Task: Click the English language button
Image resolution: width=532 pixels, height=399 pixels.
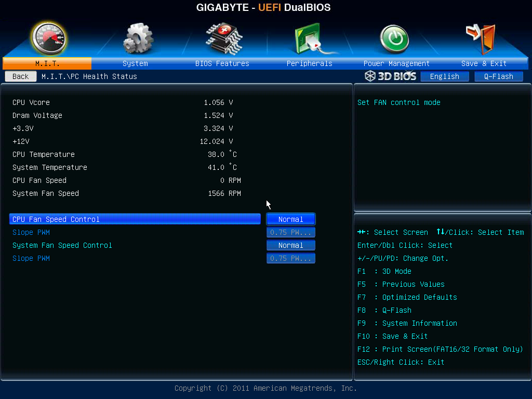Action: 445,76
